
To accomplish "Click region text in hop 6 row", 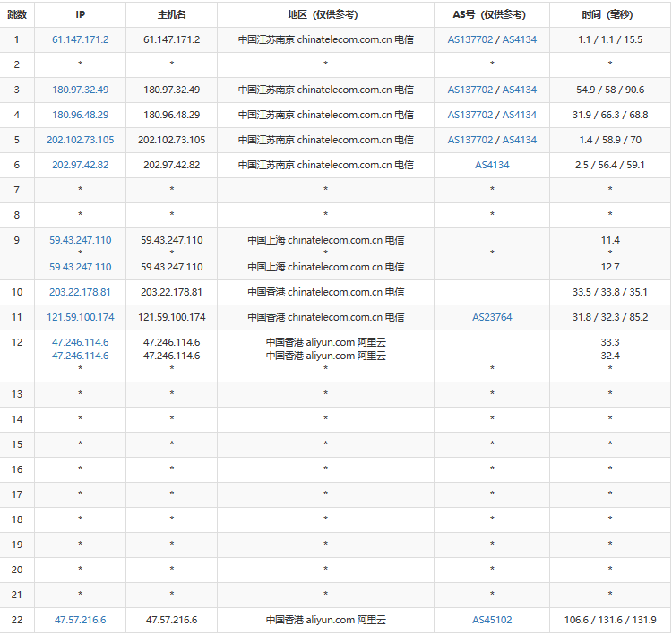I will click(325, 165).
